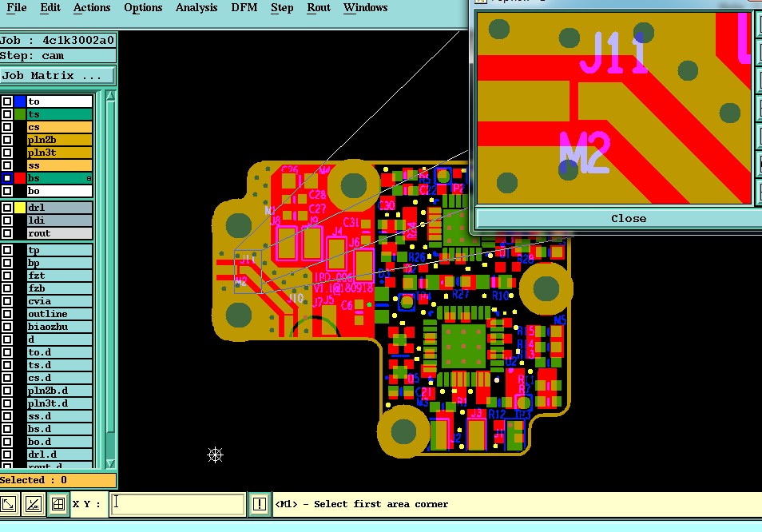Toggle the 'cs' layer checkbox
This screenshot has width=762, height=532.
click(x=7, y=127)
